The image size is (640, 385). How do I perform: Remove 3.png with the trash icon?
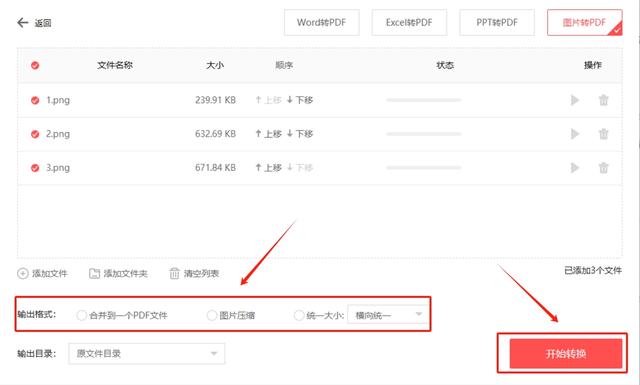point(603,168)
